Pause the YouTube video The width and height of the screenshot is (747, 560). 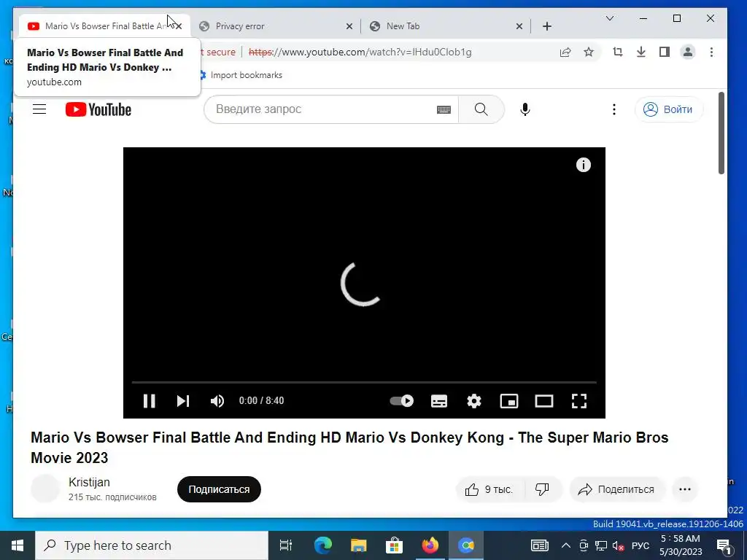coord(149,401)
